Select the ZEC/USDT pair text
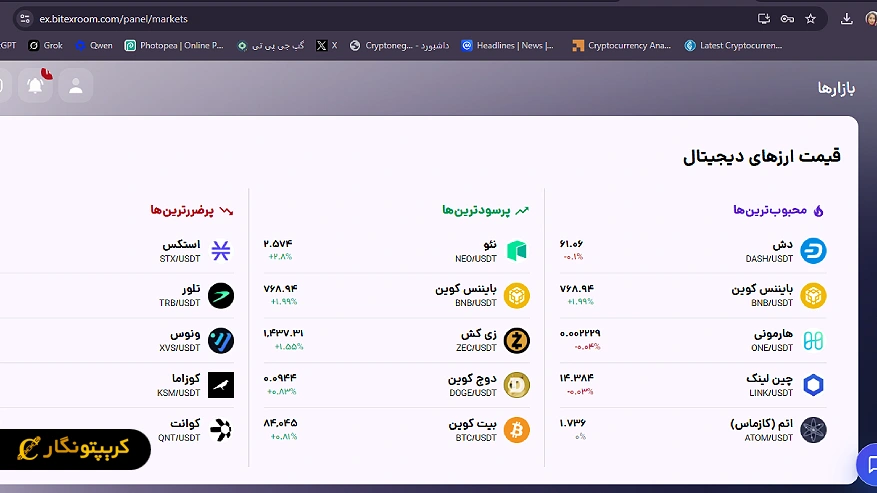This screenshot has width=877, height=493. click(x=477, y=348)
